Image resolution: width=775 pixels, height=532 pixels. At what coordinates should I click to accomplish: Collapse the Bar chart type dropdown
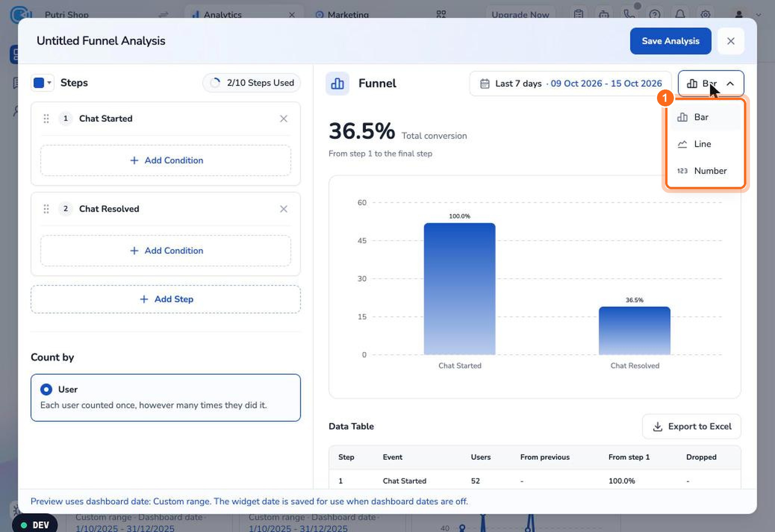(x=711, y=84)
